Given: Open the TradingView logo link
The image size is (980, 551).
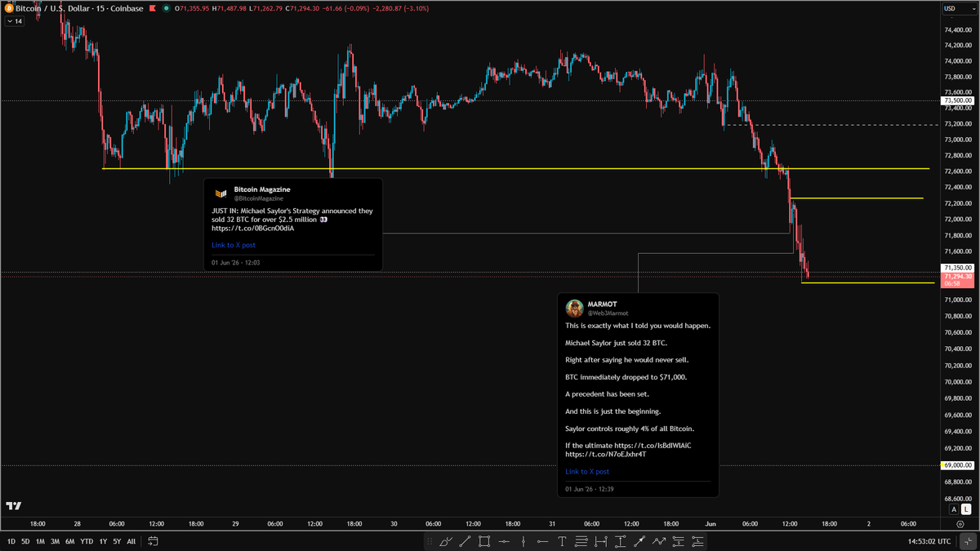Looking at the screenshot, I should click(13, 506).
